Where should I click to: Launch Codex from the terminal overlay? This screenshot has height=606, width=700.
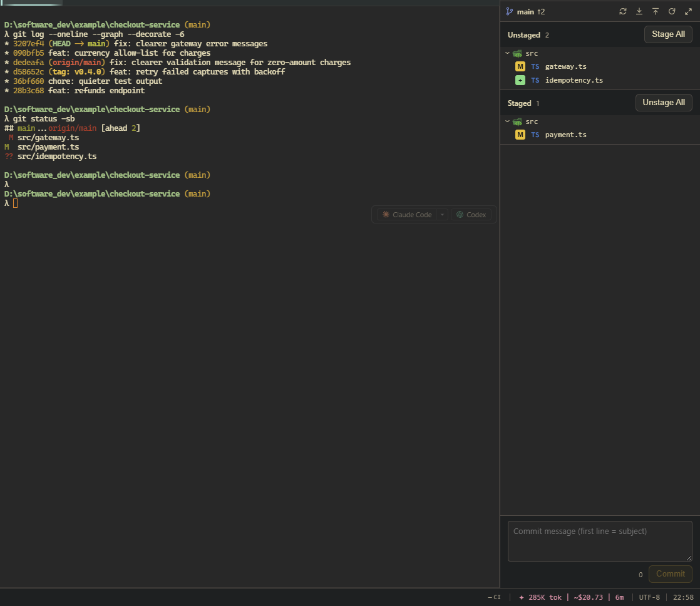click(471, 215)
